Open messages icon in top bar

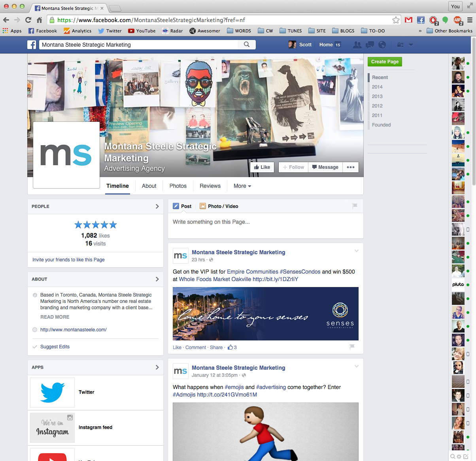pyautogui.click(x=370, y=45)
